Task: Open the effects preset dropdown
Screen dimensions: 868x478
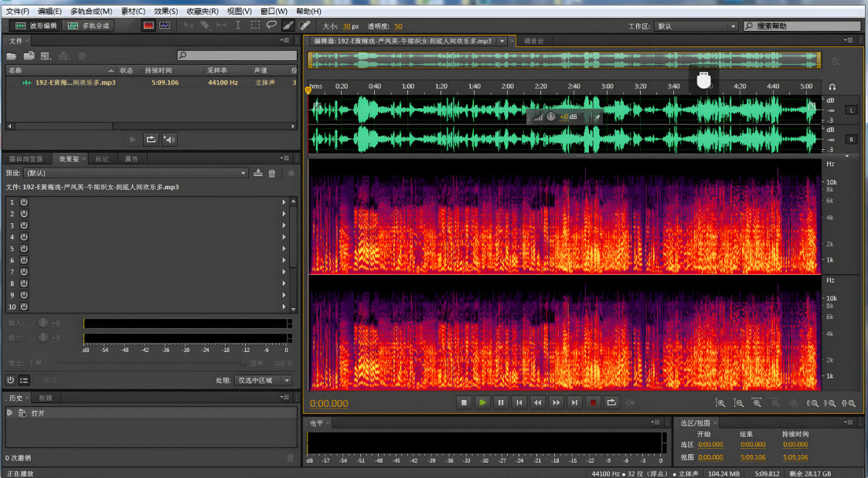Action: click(x=136, y=173)
